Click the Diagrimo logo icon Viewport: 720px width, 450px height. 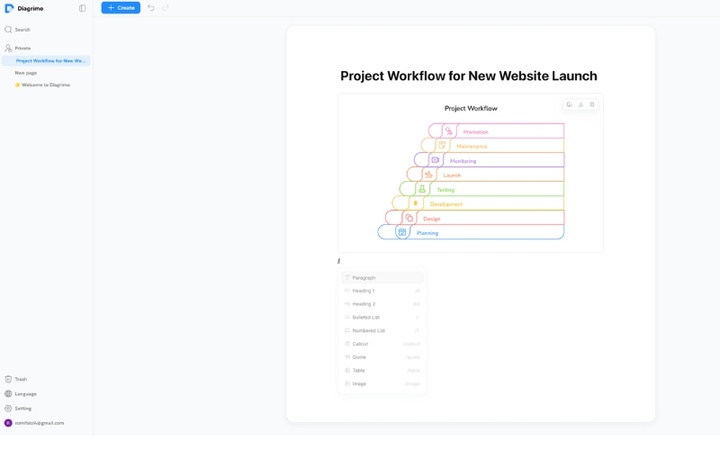tap(9, 8)
